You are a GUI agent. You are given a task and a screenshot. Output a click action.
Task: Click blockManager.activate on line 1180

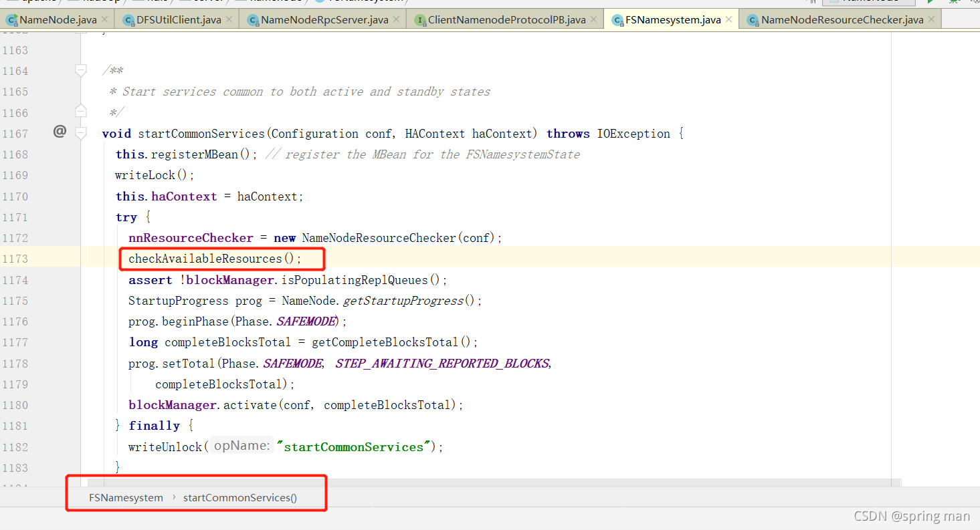[x=202, y=405]
